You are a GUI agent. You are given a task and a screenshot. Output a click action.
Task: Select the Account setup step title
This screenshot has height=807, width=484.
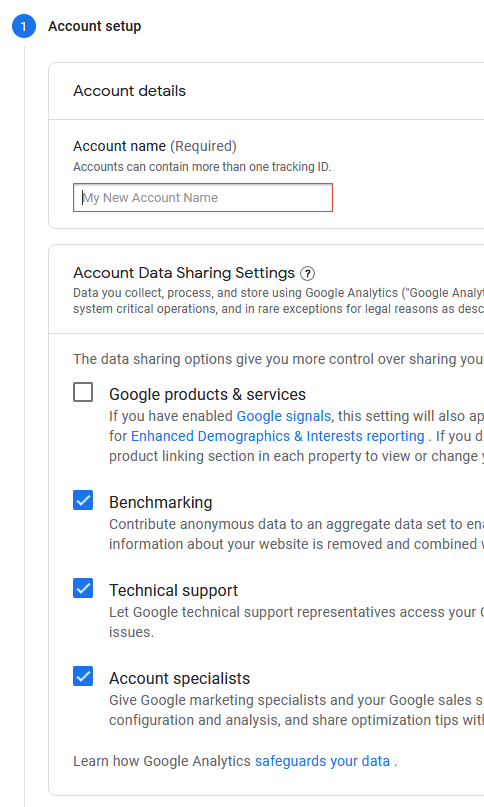(x=95, y=26)
